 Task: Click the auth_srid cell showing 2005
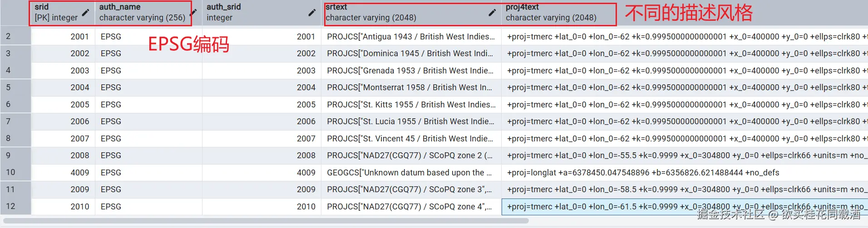pos(261,104)
